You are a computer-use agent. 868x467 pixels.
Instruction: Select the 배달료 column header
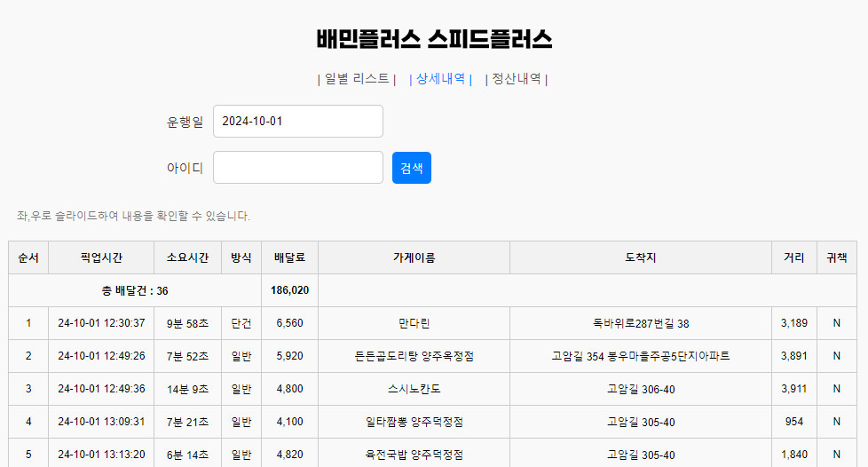[x=289, y=257]
